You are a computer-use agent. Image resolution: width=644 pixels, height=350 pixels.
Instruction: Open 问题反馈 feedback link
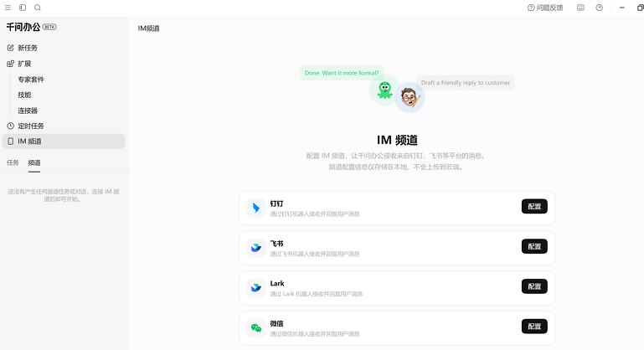[x=545, y=8]
